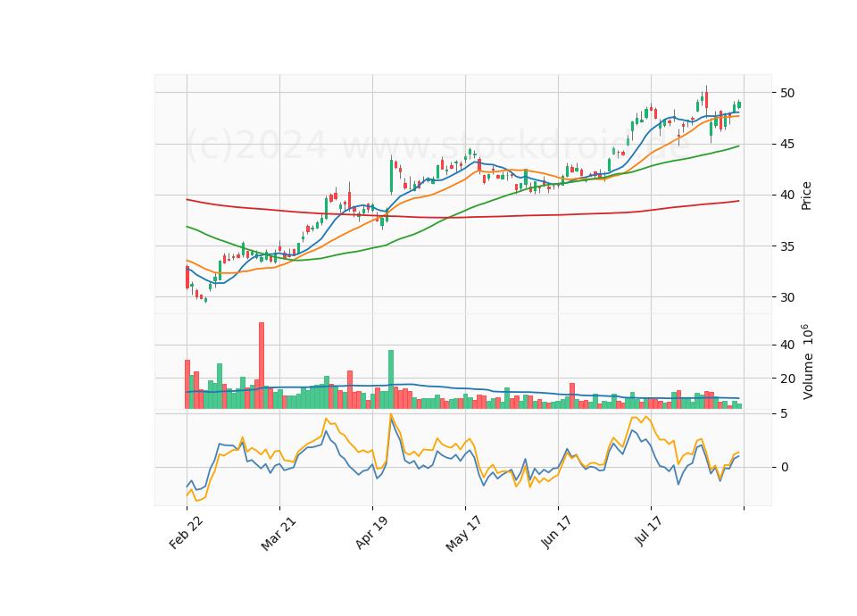This screenshot has width=857, height=616.
Task: Click the Jun 17 date label
Action: point(556,532)
